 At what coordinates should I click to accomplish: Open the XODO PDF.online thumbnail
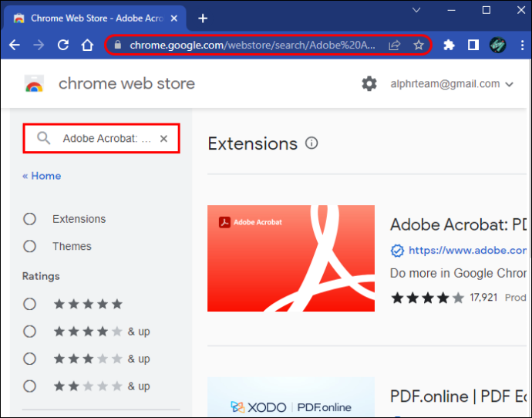coord(291,397)
